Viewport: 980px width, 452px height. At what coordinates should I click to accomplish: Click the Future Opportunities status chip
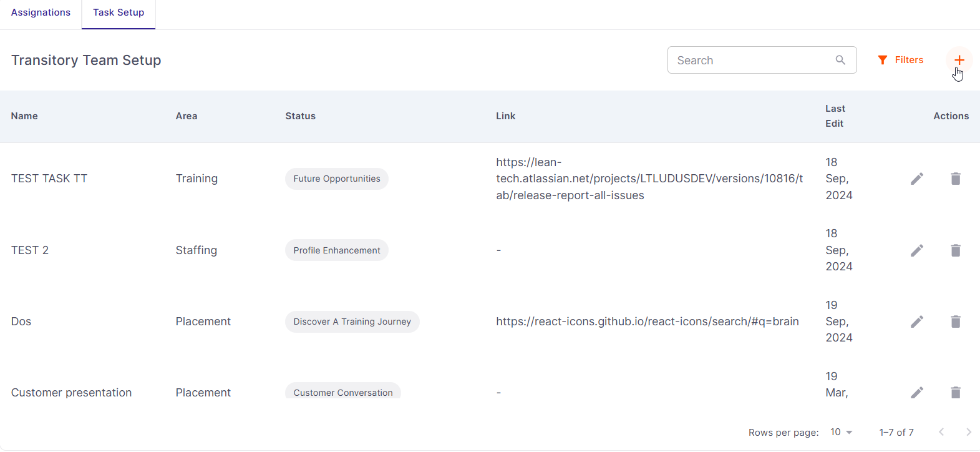[336, 179]
